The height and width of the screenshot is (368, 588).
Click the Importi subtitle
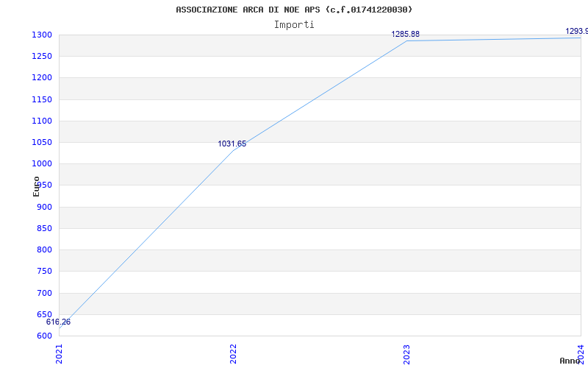click(x=294, y=25)
